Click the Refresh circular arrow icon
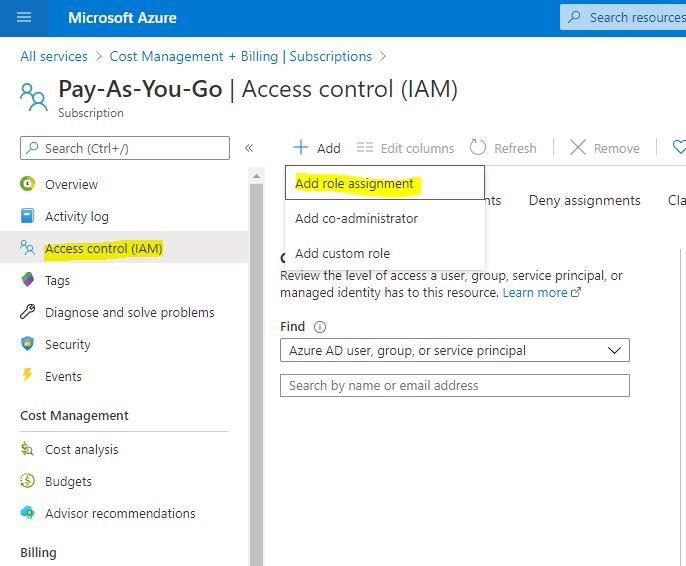 tap(478, 147)
